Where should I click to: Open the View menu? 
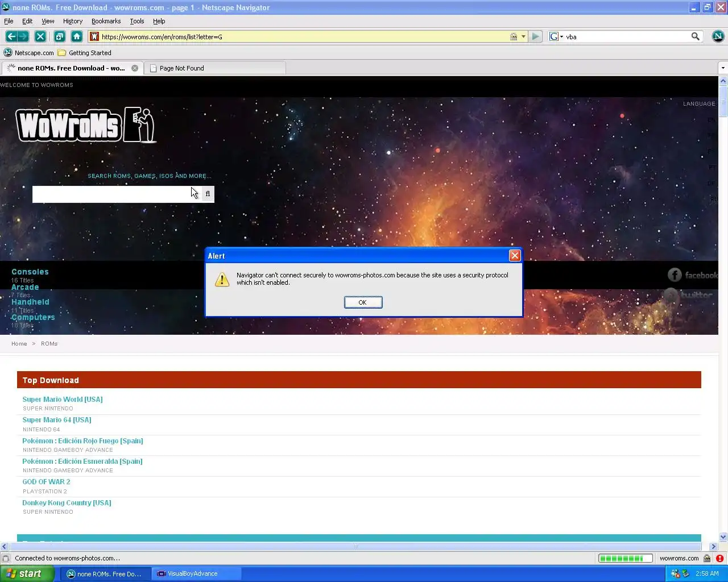pyautogui.click(x=48, y=21)
